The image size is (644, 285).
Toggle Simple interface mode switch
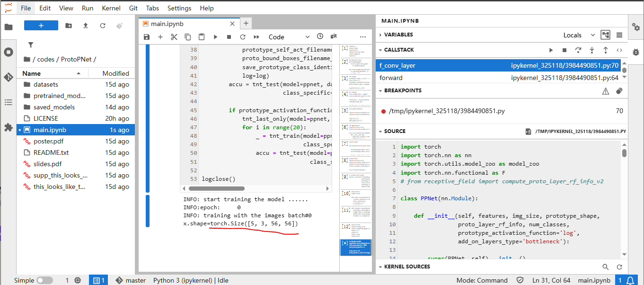point(45,280)
